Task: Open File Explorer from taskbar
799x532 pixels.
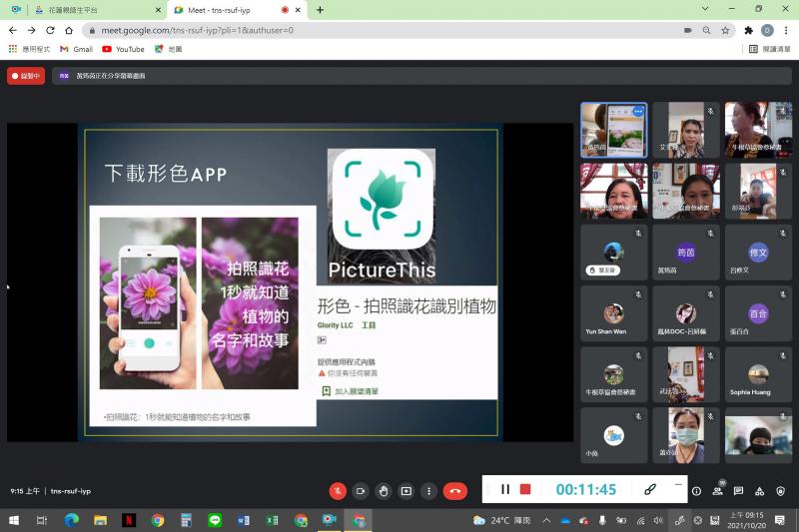Action: [x=100, y=520]
